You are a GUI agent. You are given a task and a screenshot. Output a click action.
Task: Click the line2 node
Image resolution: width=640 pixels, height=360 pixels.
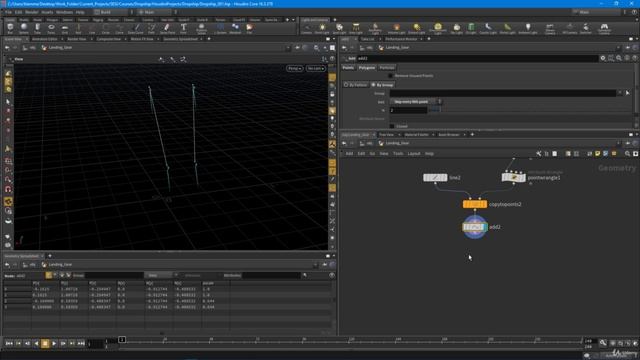435,178
